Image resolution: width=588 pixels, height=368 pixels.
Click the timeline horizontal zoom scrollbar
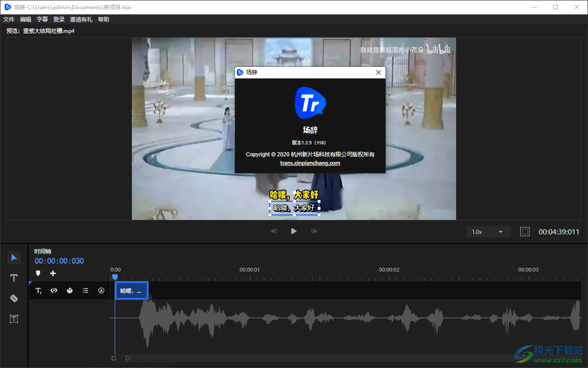[121, 358]
